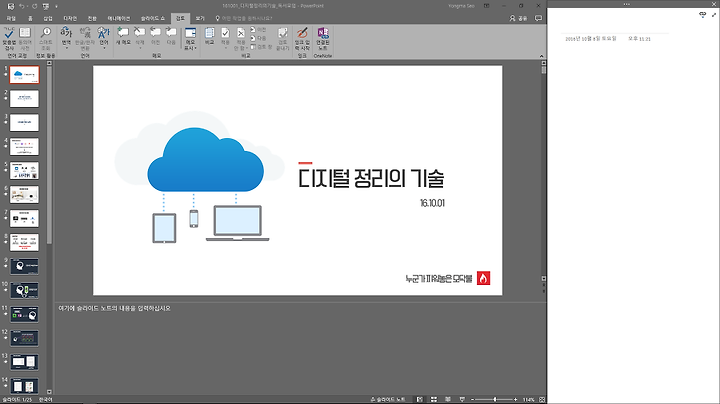Click the Share (공유) button

(518, 18)
